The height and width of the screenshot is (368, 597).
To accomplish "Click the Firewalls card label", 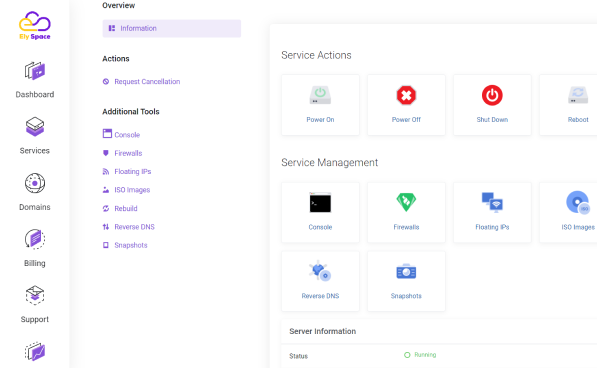I will [x=406, y=227].
